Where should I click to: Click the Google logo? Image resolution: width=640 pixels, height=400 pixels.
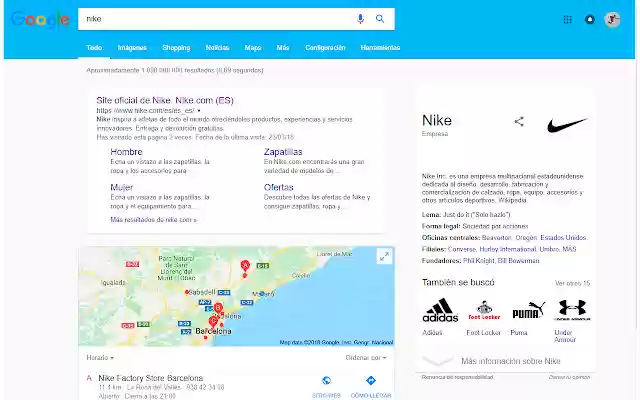click(x=40, y=19)
